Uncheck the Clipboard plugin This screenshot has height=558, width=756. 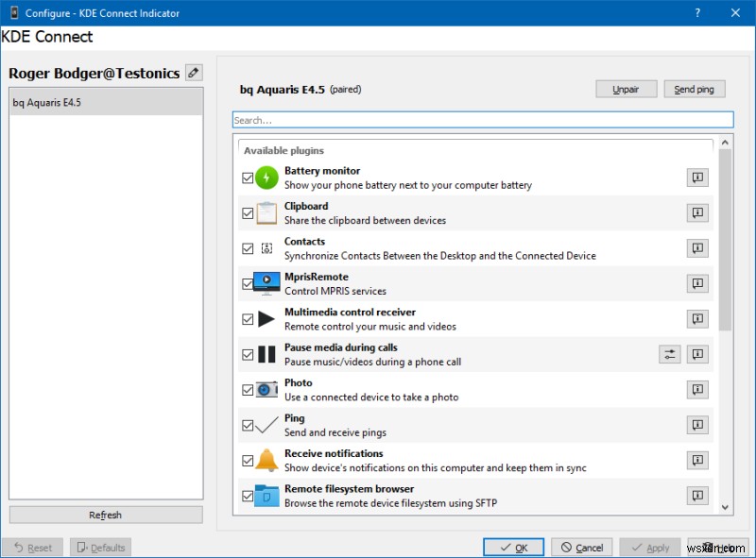248,213
